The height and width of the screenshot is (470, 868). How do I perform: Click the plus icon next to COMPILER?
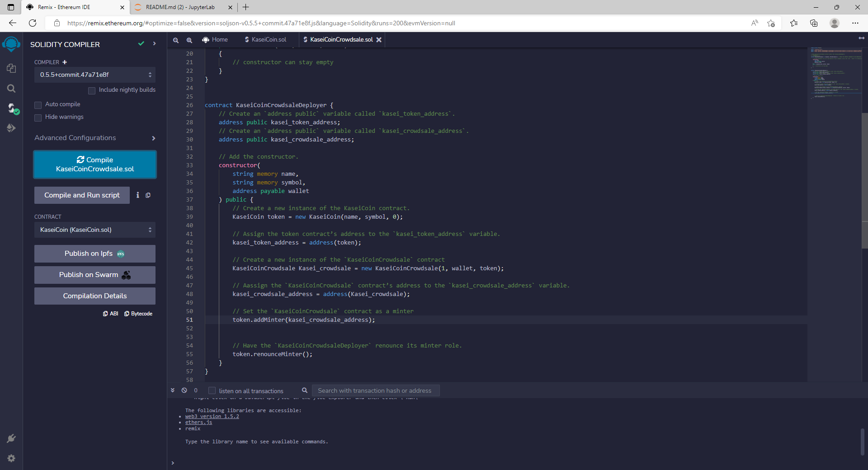click(x=65, y=62)
